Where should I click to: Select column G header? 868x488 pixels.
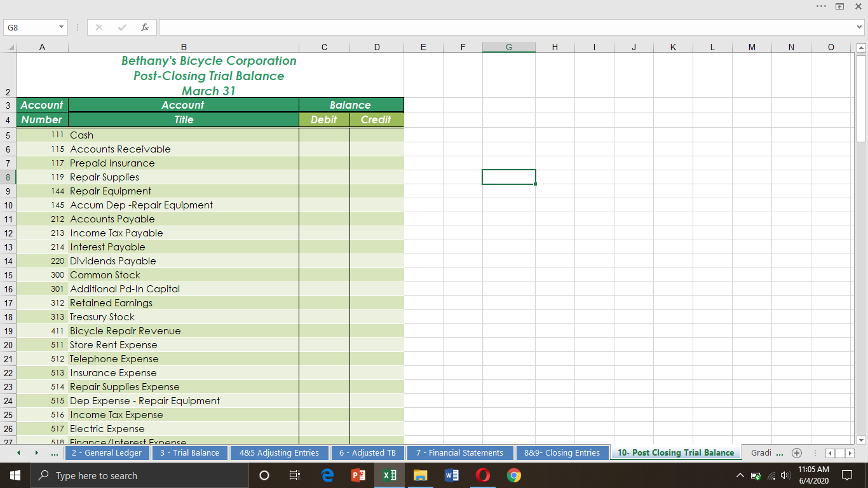point(508,47)
